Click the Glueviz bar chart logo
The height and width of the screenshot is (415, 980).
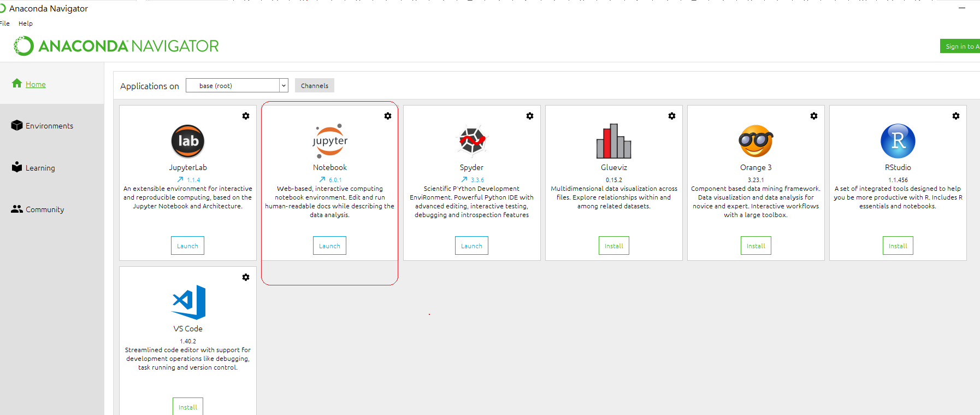tap(613, 141)
